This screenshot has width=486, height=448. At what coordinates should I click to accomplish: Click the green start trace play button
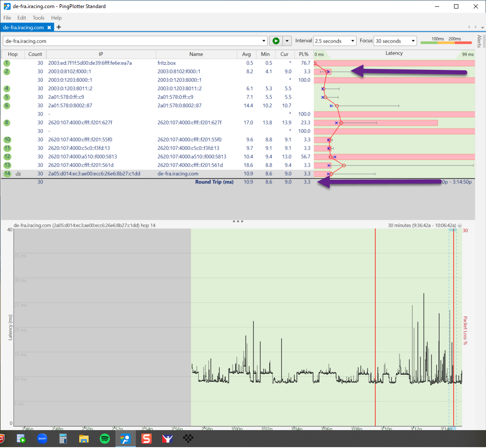point(276,41)
